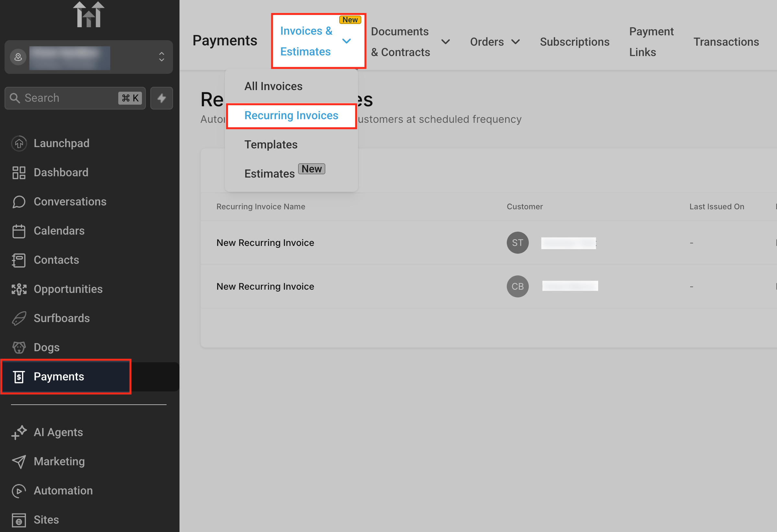The height and width of the screenshot is (532, 777).
Task: Click the Launchpad sidebar icon
Action: coord(19,144)
